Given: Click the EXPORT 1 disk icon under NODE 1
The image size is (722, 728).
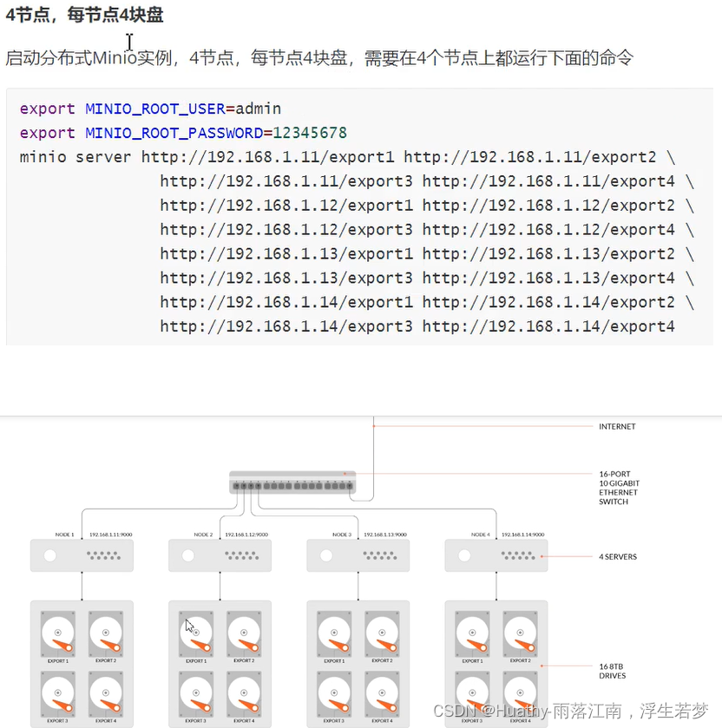Looking at the screenshot, I should [x=56, y=632].
